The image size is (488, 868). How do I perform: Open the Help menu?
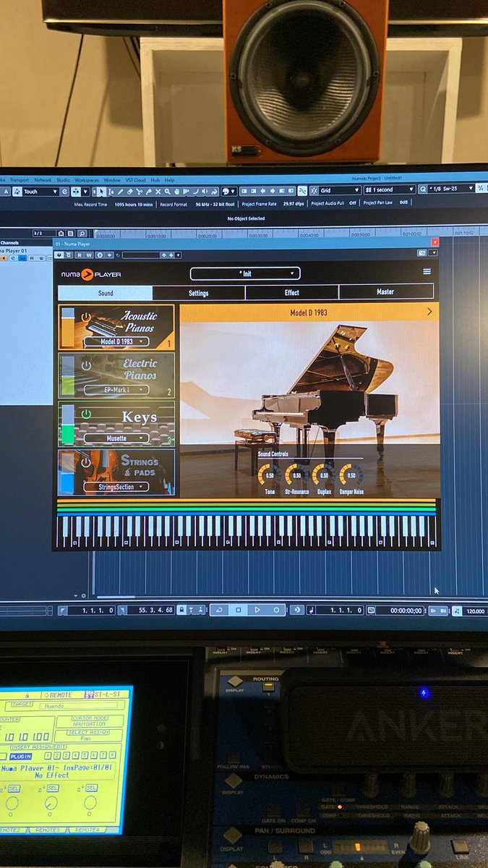[x=170, y=180]
